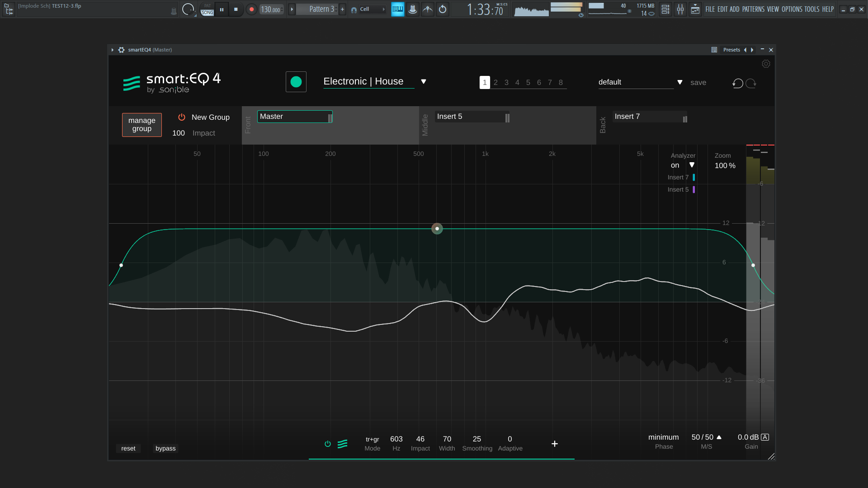This screenshot has width=868, height=488.
Task: Select state slot 8
Action: (x=561, y=82)
